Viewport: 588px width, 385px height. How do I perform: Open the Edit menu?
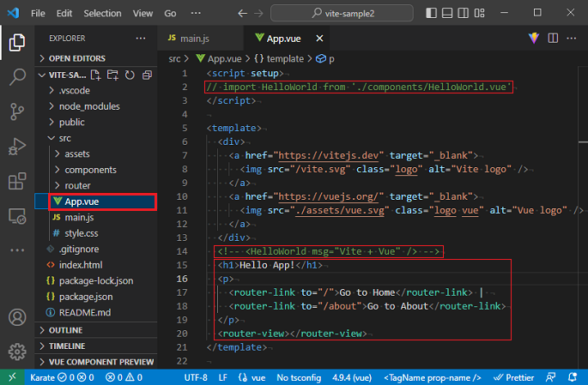[64, 14]
